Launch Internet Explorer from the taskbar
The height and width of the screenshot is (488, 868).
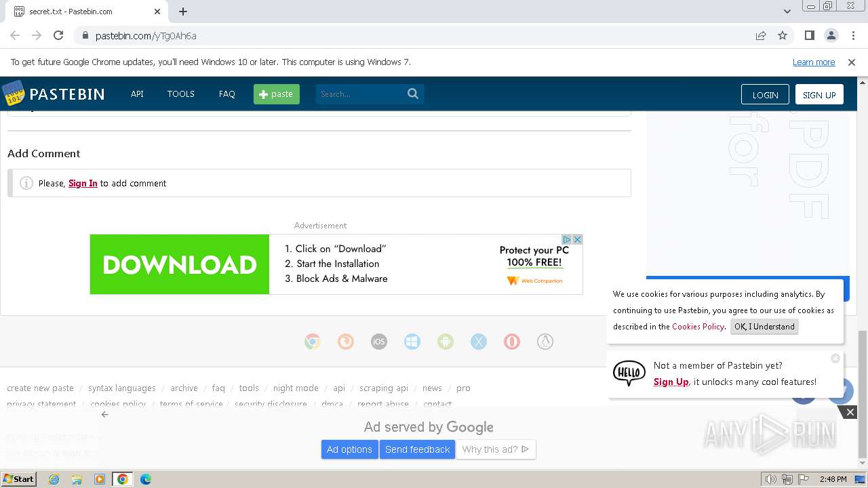54,479
